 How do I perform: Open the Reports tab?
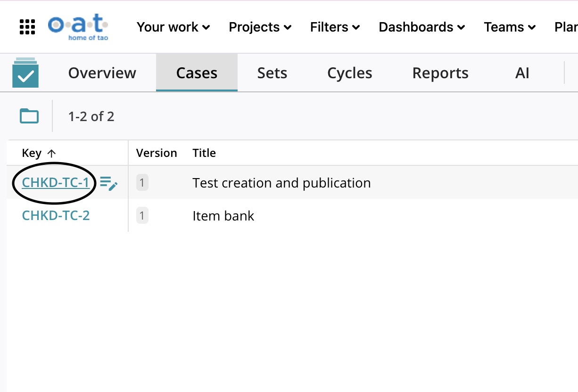440,73
